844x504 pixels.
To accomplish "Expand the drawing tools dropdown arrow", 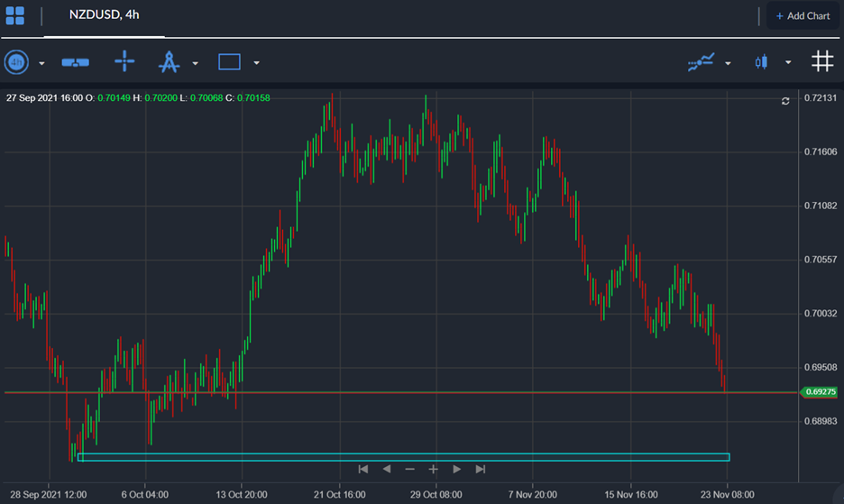I will (x=196, y=63).
